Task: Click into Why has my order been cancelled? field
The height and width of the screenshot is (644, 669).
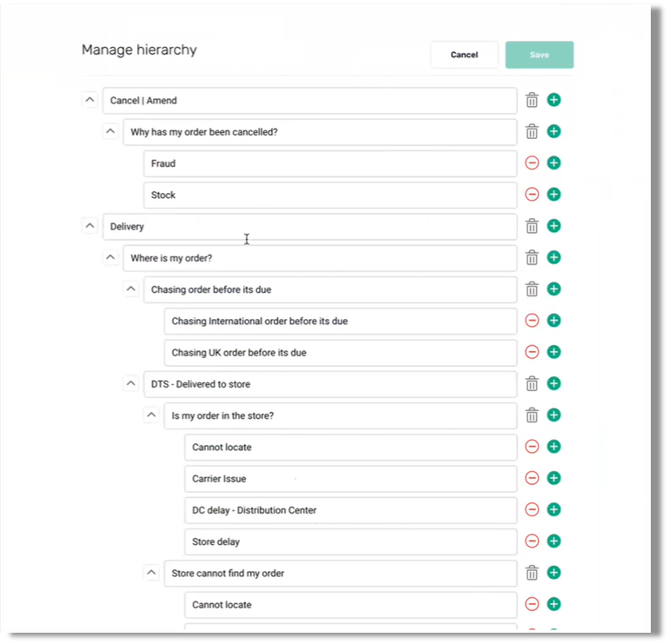Action: pyautogui.click(x=319, y=132)
